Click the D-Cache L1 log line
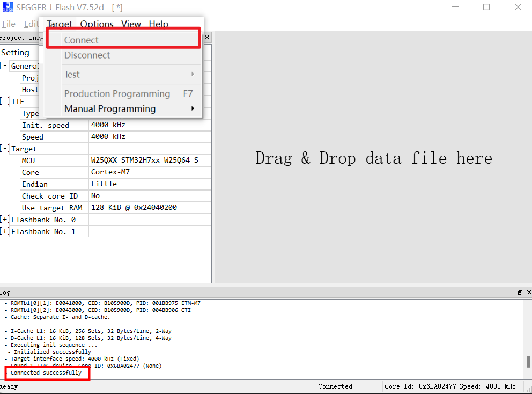Image resolution: width=532 pixels, height=394 pixels. pyautogui.click(x=88, y=338)
